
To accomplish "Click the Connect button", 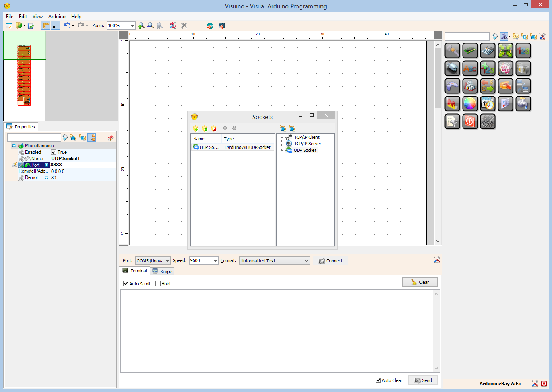I will [x=331, y=261].
